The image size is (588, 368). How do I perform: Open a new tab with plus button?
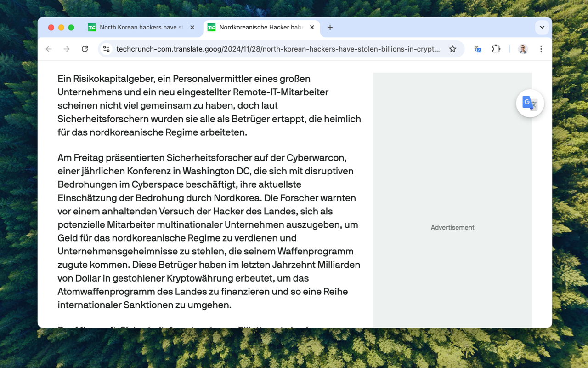(x=330, y=28)
